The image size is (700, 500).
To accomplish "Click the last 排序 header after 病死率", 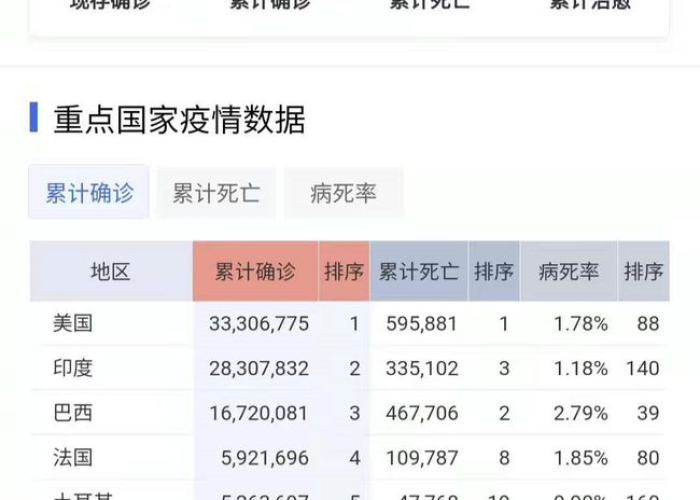I will click(643, 271).
